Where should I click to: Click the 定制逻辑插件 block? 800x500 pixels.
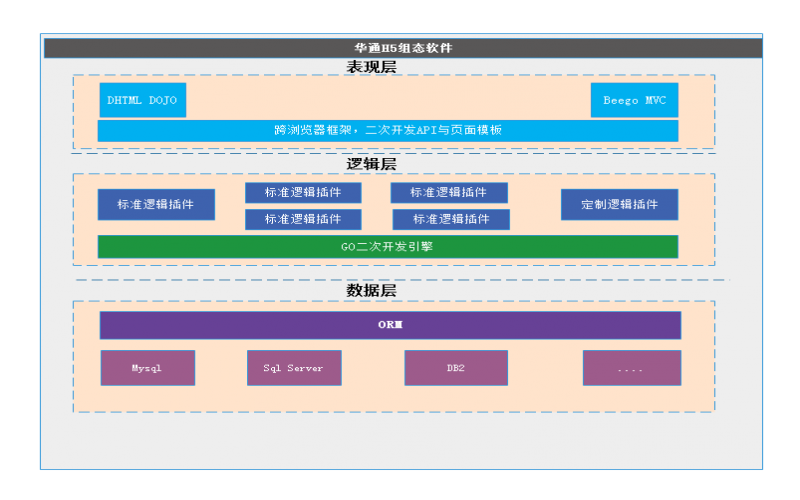click(x=619, y=204)
